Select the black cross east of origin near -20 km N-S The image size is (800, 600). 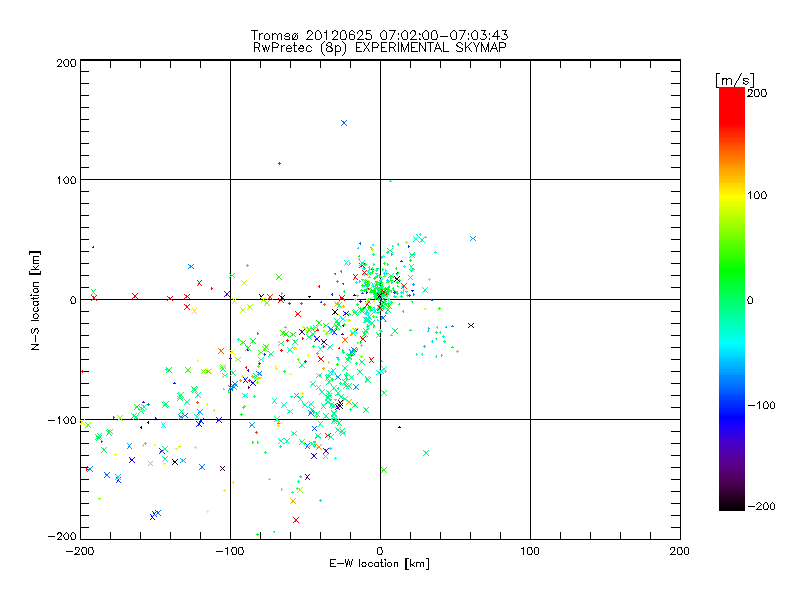pos(471,325)
